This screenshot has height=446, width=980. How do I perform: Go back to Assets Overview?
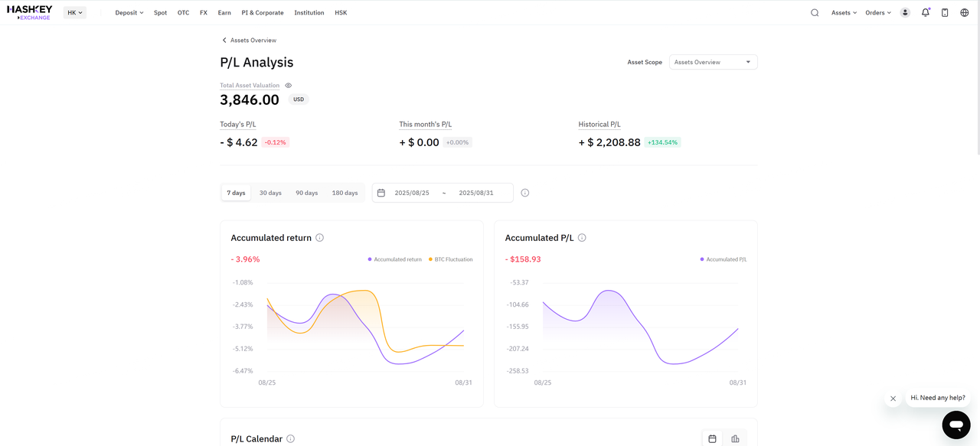point(249,40)
